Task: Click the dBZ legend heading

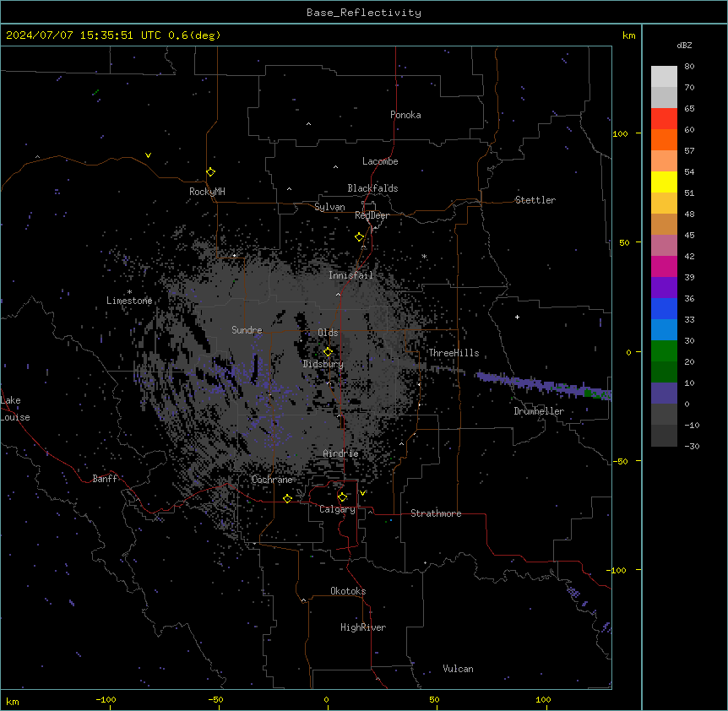Action: click(684, 46)
